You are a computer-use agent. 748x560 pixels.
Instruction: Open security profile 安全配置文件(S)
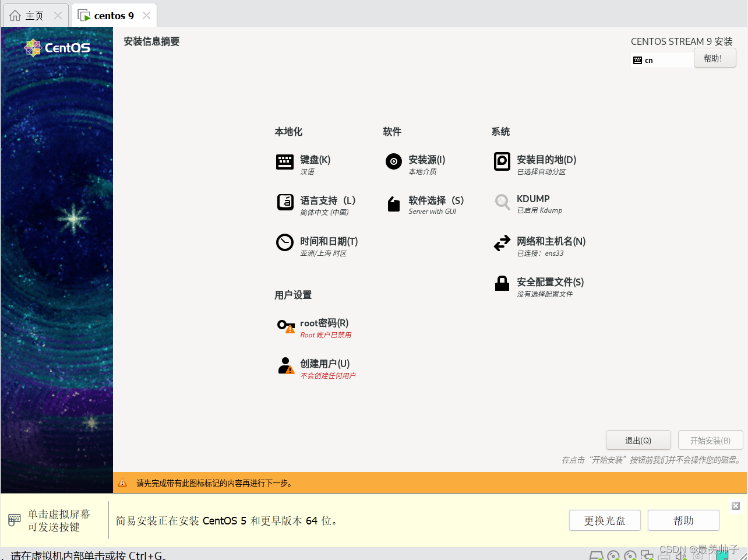539,287
